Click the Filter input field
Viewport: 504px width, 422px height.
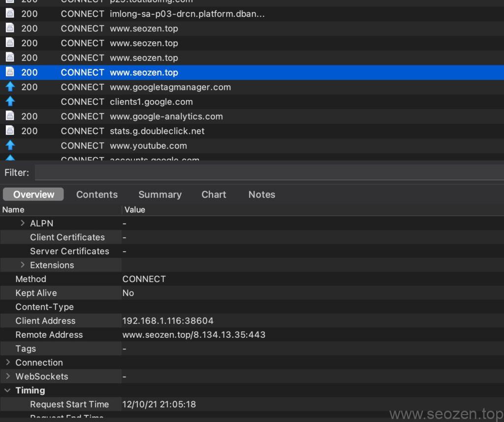(x=269, y=173)
